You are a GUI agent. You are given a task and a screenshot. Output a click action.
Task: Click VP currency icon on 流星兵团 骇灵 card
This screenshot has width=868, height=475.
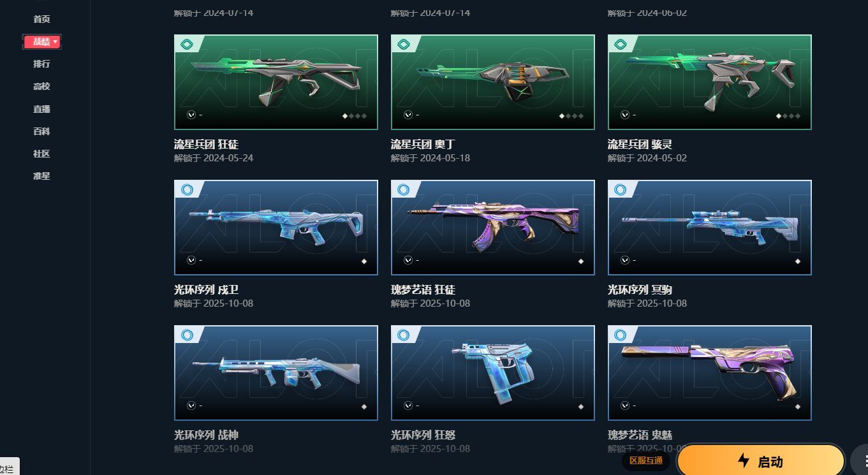coord(625,115)
